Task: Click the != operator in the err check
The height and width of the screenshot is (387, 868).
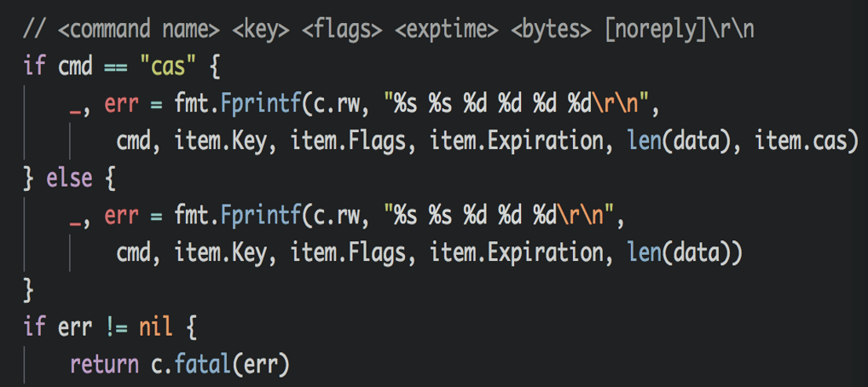Action: (x=115, y=328)
